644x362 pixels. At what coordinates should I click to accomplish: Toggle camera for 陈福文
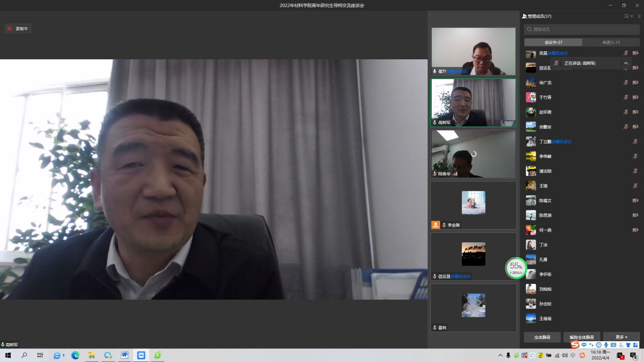point(635,200)
